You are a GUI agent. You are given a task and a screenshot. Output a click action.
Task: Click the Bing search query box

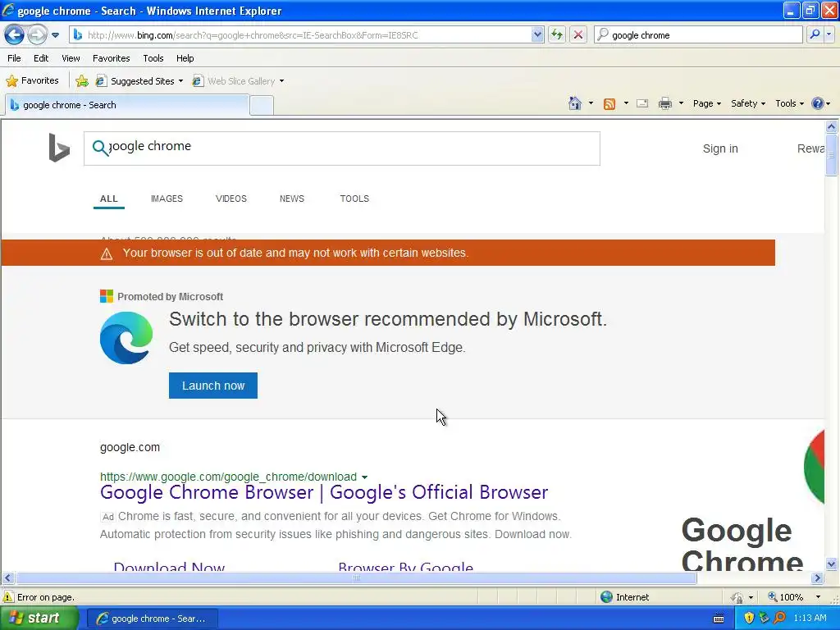click(342, 148)
